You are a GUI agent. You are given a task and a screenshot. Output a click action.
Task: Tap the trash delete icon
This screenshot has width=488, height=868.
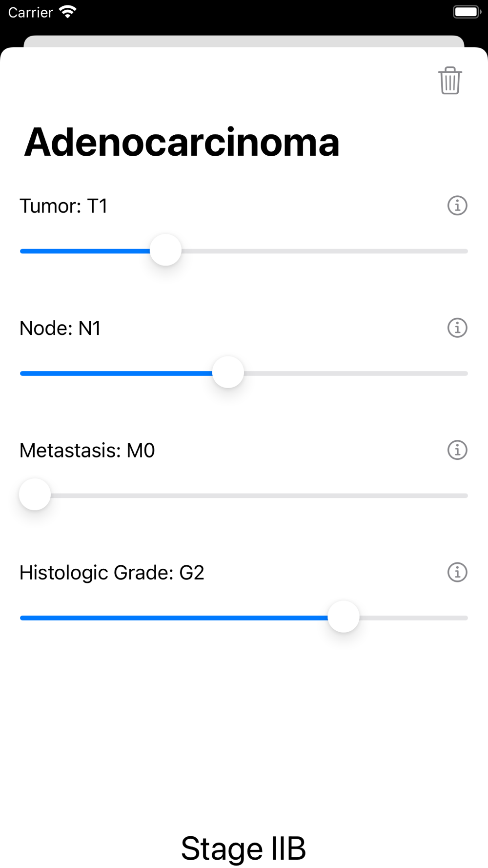(449, 81)
